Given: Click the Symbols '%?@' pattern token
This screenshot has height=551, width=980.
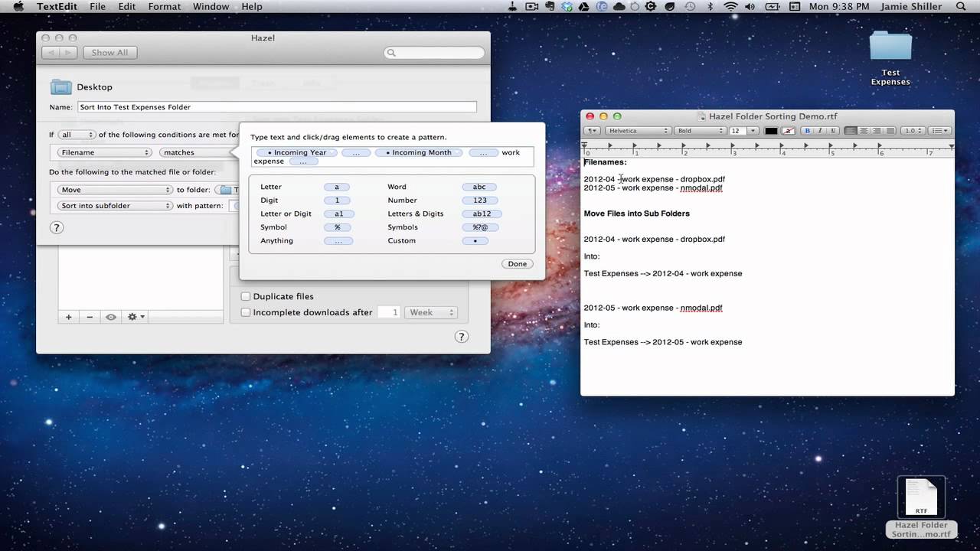Looking at the screenshot, I should pyautogui.click(x=481, y=227).
